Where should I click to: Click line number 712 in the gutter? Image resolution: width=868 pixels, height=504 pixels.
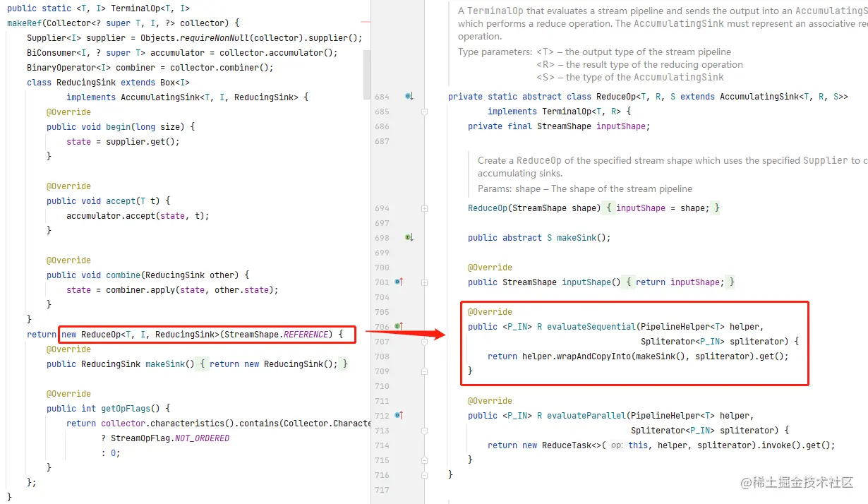point(382,416)
